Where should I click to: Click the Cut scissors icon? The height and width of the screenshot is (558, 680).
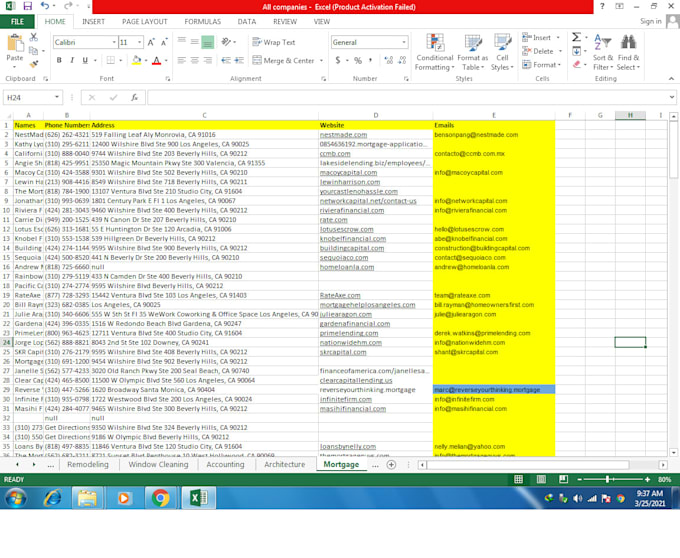[33, 38]
